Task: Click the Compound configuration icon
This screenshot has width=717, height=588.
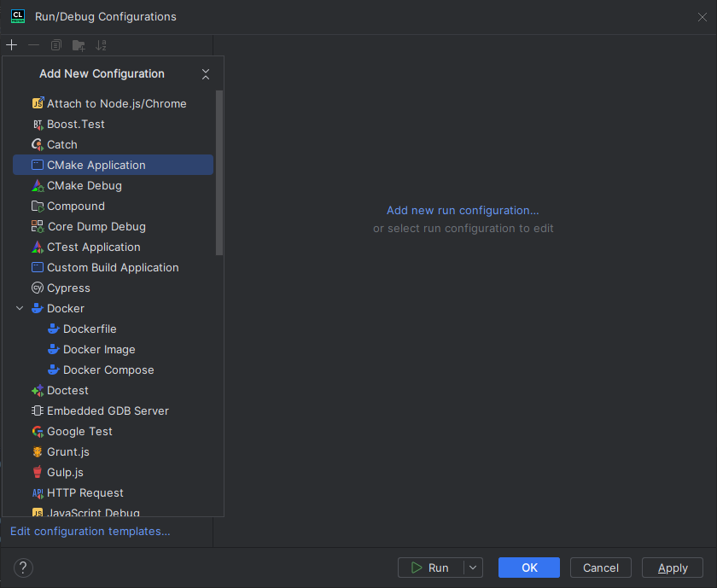Action: [x=38, y=207]
